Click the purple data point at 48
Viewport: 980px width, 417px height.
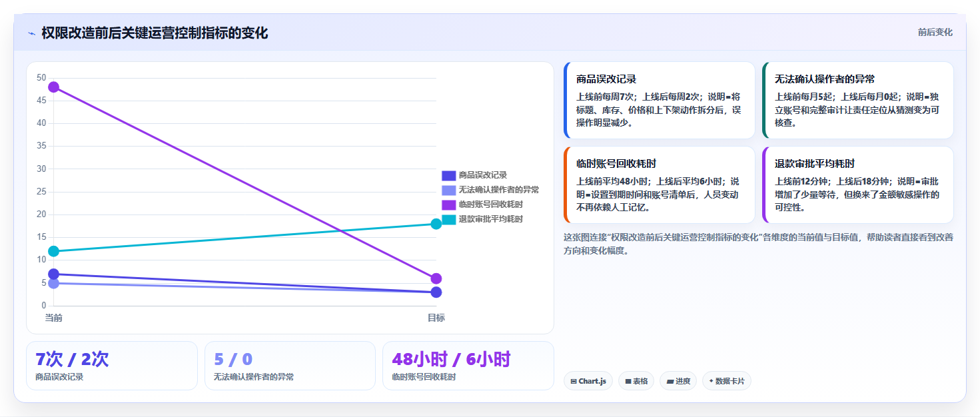coord(54,87)
